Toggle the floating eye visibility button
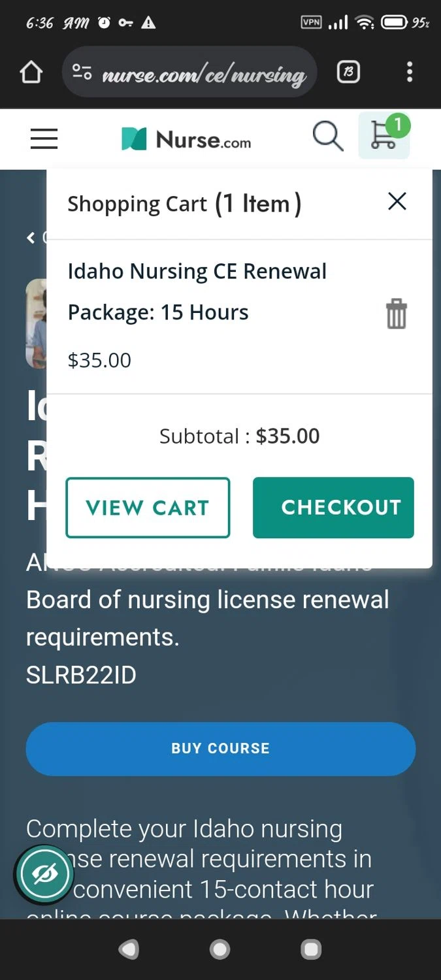The width and height of the screenshot is (441, 980). [44, 874]
